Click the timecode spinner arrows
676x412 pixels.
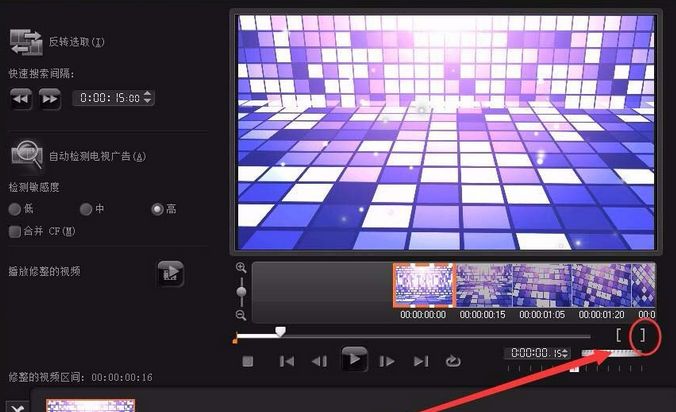566,353
